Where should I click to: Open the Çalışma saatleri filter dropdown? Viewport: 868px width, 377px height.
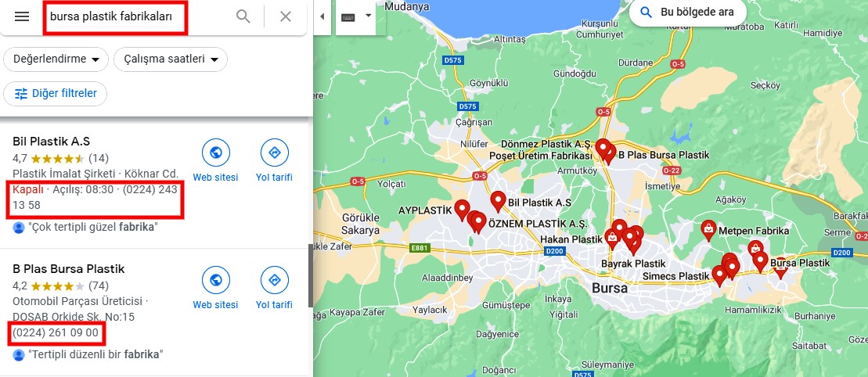tap(171, 59)
